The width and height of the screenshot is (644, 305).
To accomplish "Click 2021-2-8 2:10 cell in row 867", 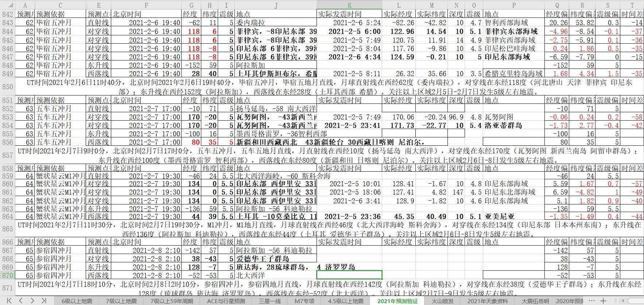I will pos(146,250).
